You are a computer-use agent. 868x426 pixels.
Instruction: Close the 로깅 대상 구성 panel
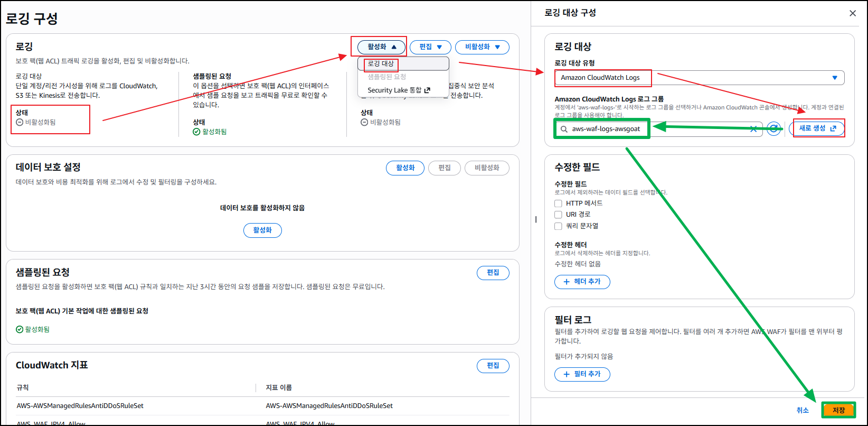point(853,13)
